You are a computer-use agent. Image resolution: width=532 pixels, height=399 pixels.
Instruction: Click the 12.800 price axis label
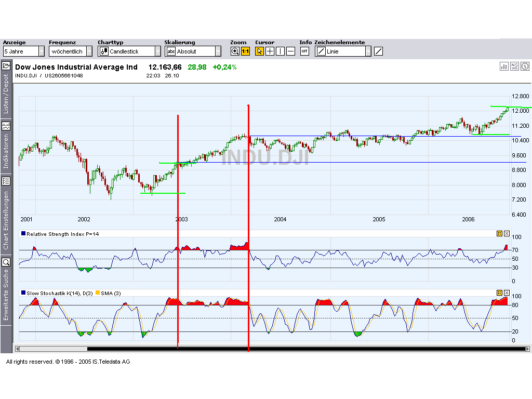[520, 96]
